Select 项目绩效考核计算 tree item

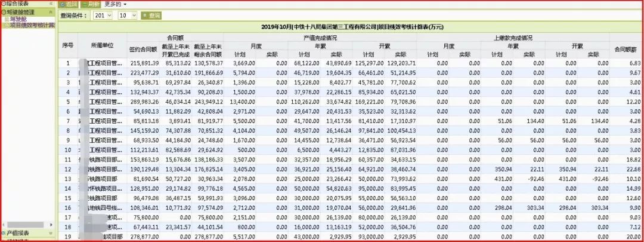coord(32,24)
